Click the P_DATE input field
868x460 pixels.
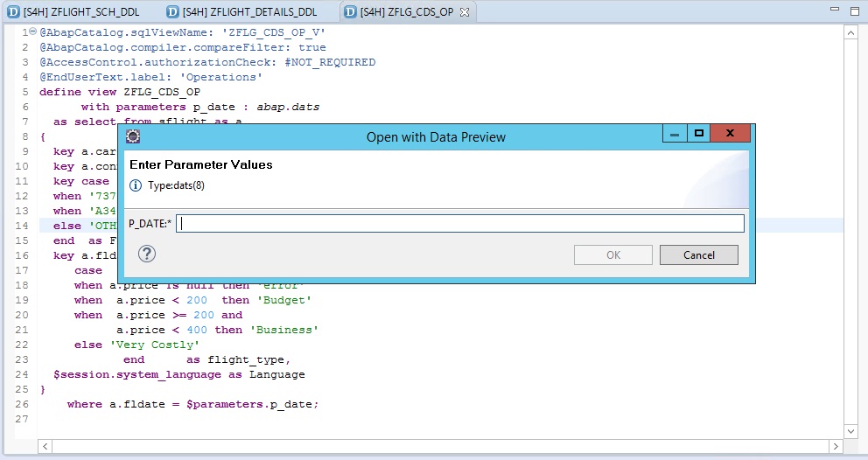460,224
